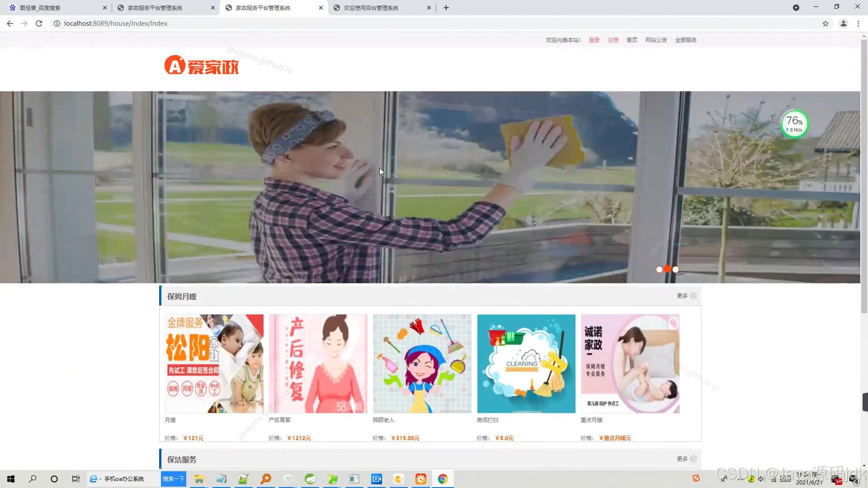The image size is (868, 488).
Task: Open the 照顾老人 service thumbnail
Action: click(422, 363)
